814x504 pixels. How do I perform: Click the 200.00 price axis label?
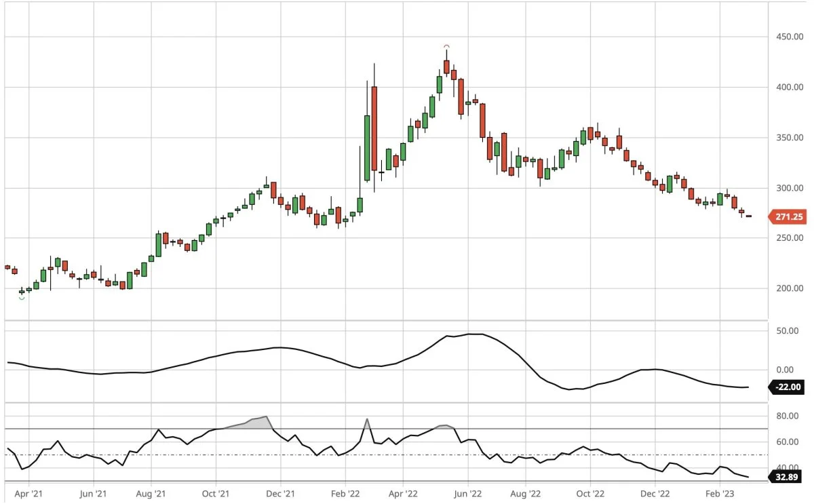pyautogui.click(x=790, y=288)
